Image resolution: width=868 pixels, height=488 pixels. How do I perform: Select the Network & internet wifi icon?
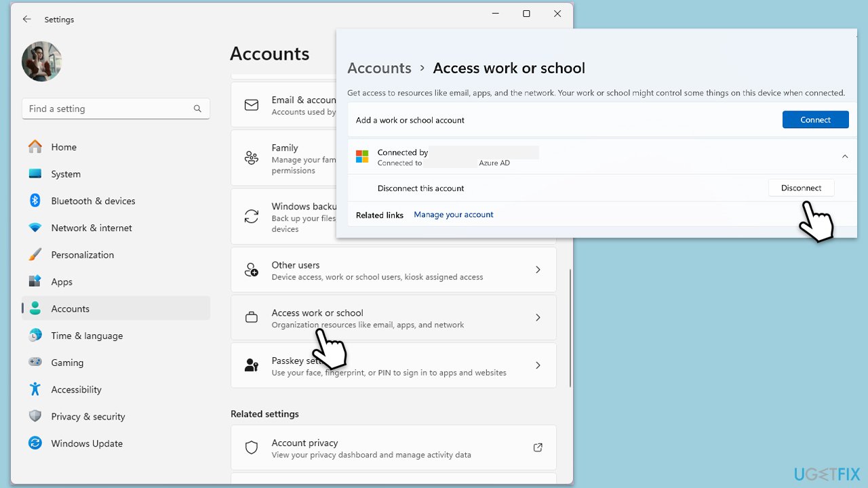(x=35, y=228)
